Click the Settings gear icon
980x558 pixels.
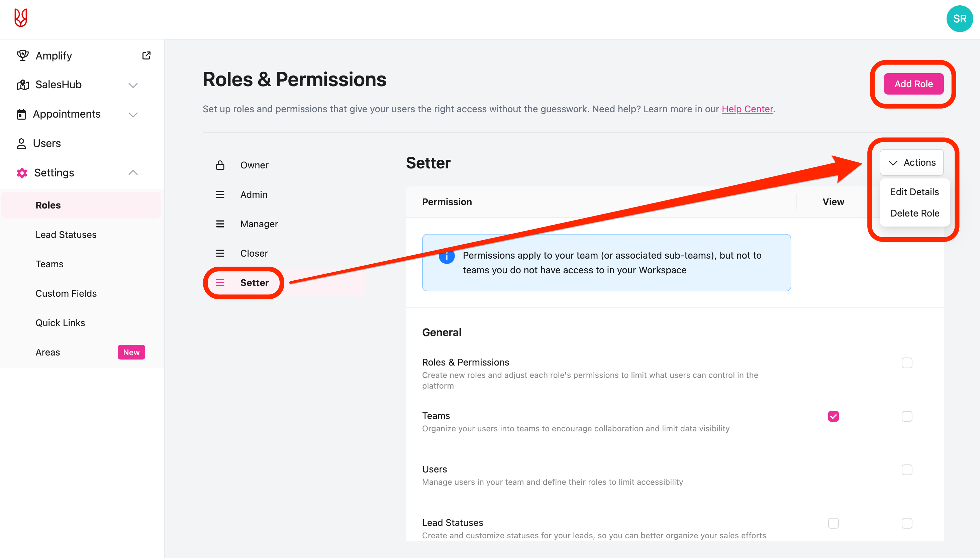(22, 173)
